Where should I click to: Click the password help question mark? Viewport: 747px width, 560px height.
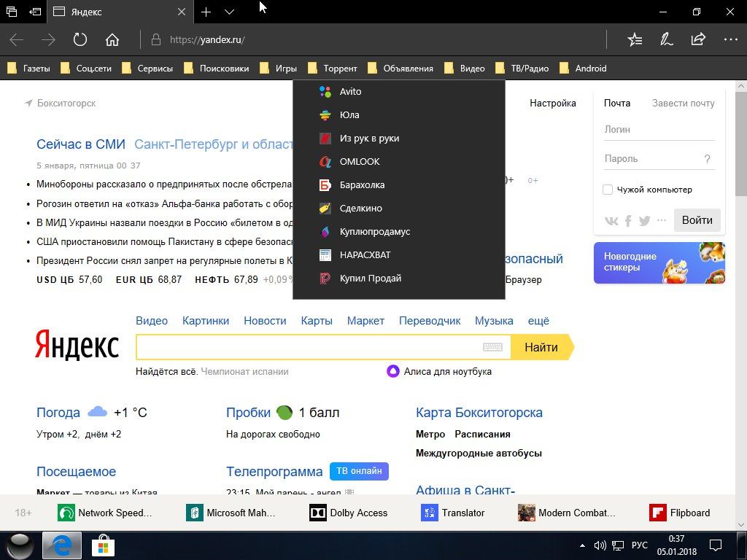[708, 159]
